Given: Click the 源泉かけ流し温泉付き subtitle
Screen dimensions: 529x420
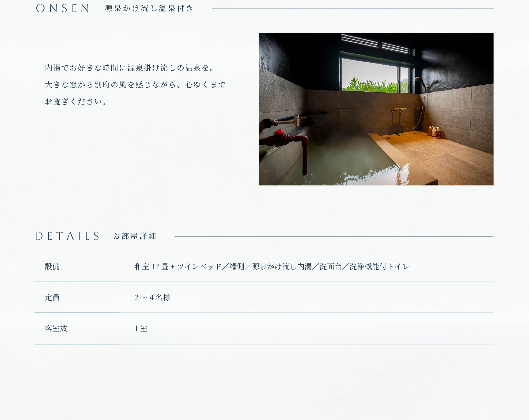Looking at the screenshot, I should [149, 8].
